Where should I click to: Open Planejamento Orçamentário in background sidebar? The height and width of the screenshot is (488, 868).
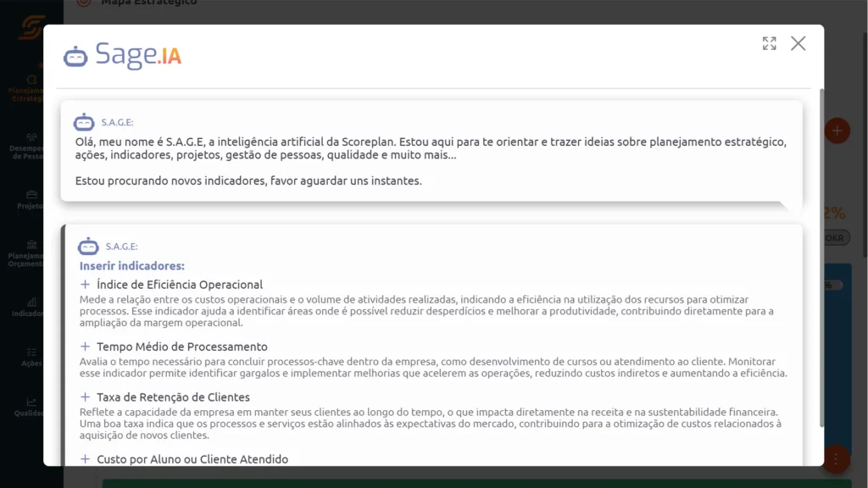(28, 254)
